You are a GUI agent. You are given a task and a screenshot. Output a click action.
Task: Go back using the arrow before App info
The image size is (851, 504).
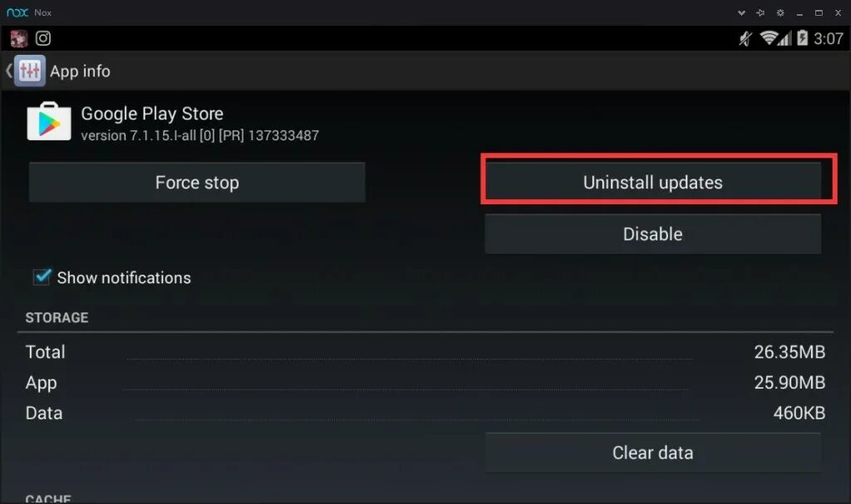click(x=8, y=71)
